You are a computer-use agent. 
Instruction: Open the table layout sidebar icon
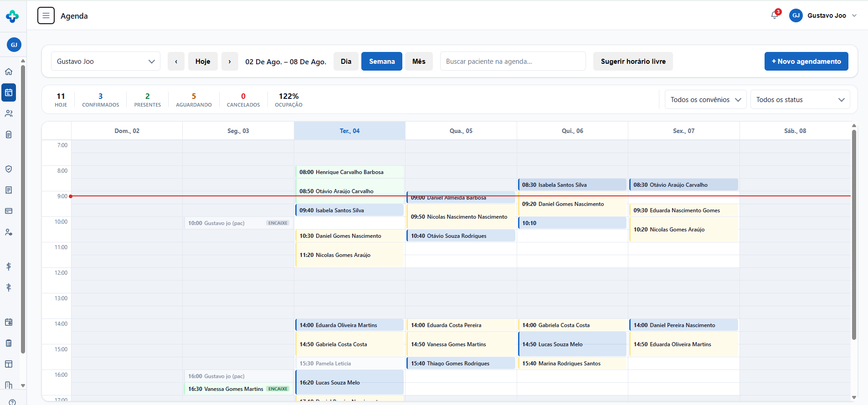pos(9,364)
